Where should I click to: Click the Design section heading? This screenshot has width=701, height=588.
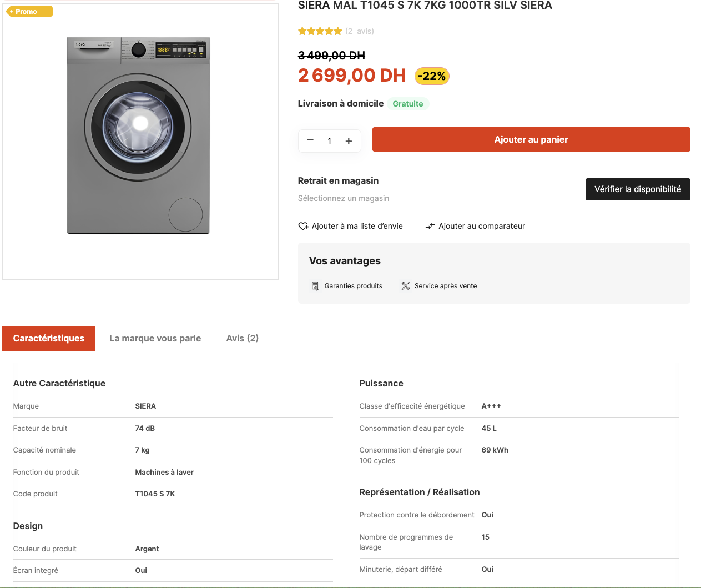28,526
